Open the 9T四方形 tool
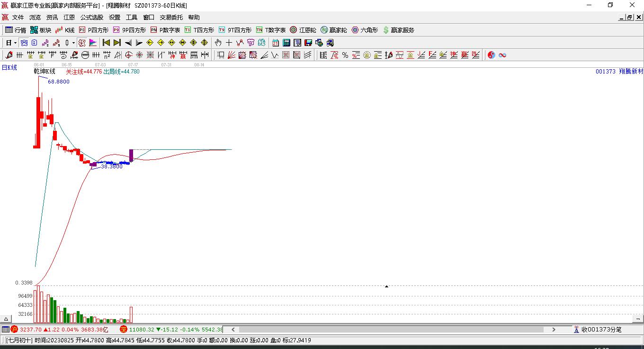This screenshot has height=349, width=644. 235,30
